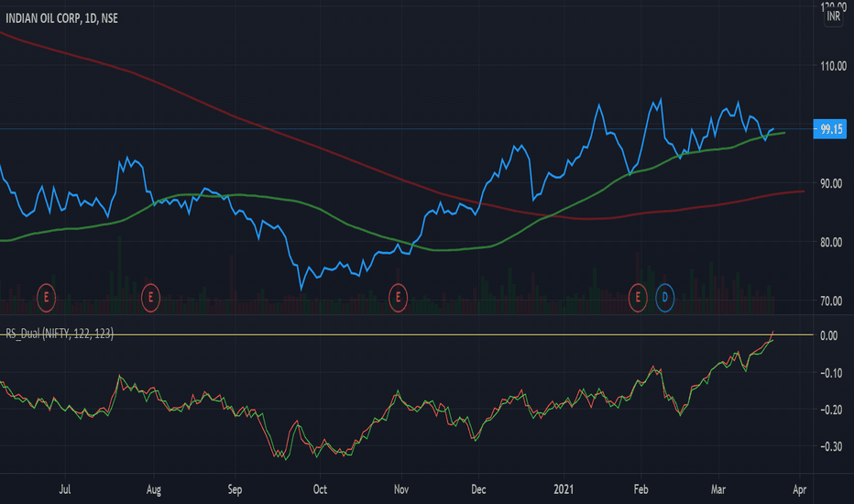Click the -0.10 indicator axis label
This screenshot has height=504, width=854.
click(x=829, y=373)
